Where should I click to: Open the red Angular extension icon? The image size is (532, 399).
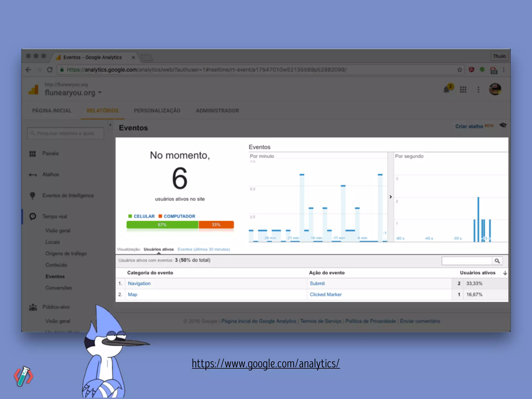[471, 70]
